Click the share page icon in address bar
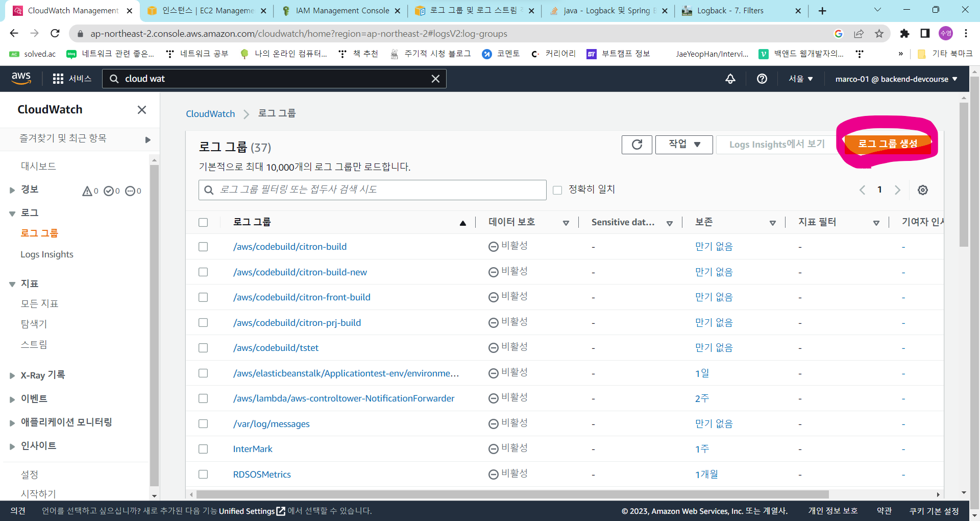 [x=859, y=33]
